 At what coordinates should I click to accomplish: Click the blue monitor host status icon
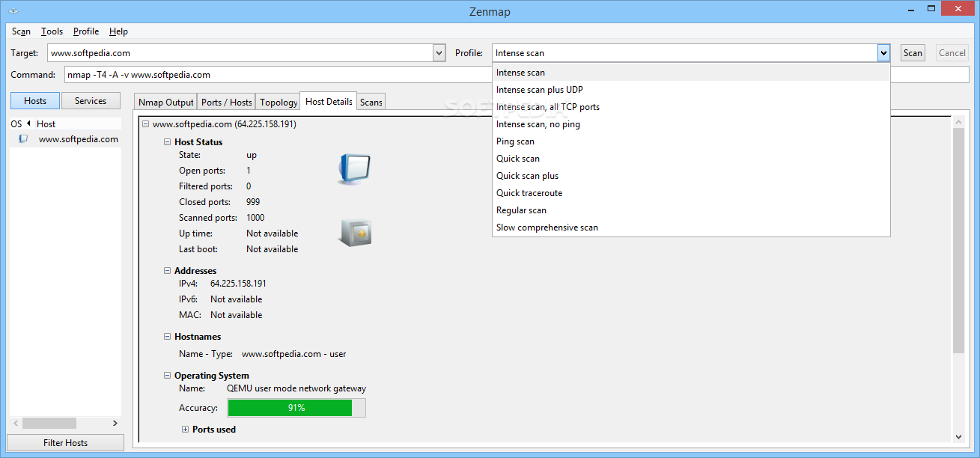[353, 169]
